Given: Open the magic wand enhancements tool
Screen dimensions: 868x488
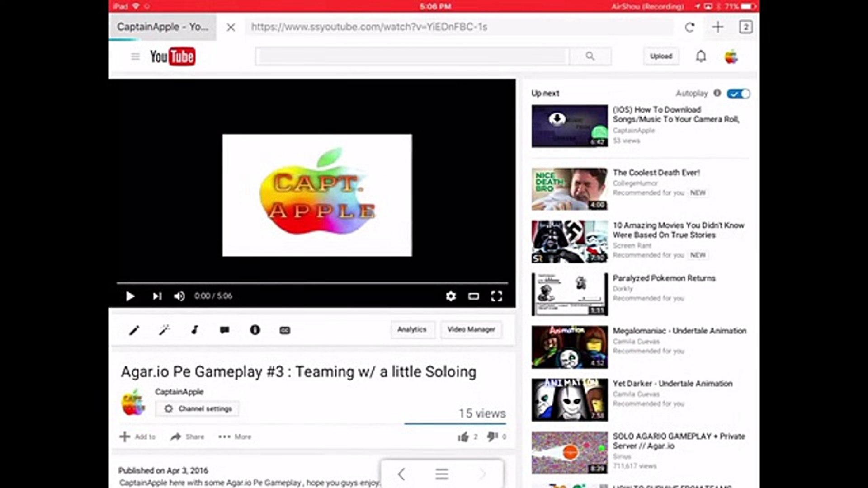Looking at the screenshot, I should (164, 330).
